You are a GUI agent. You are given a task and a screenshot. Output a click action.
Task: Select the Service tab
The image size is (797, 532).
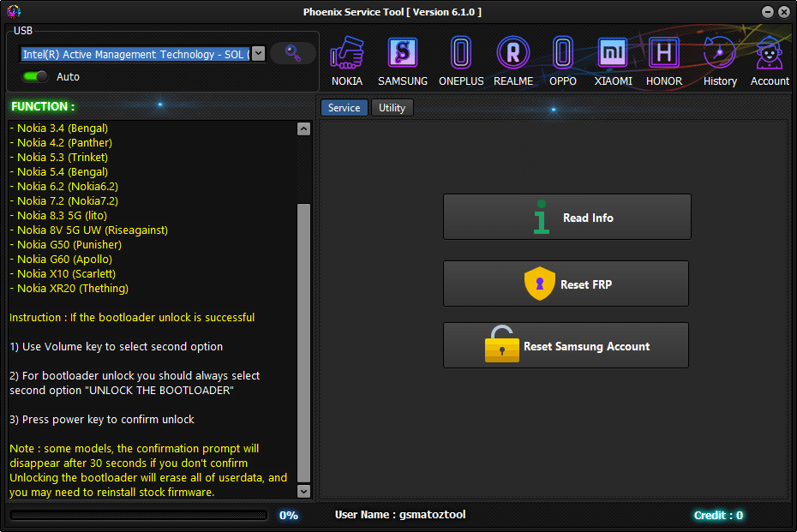pos(344,107)
